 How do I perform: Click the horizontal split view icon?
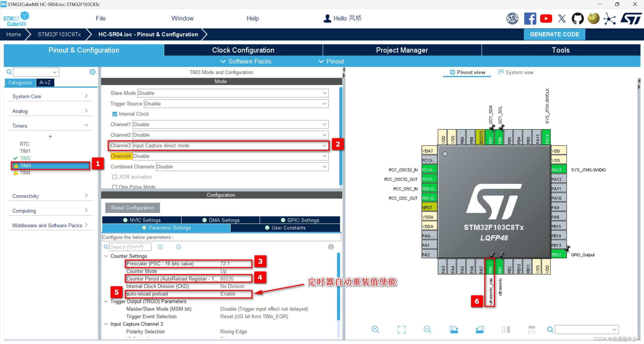coord(532,329)
